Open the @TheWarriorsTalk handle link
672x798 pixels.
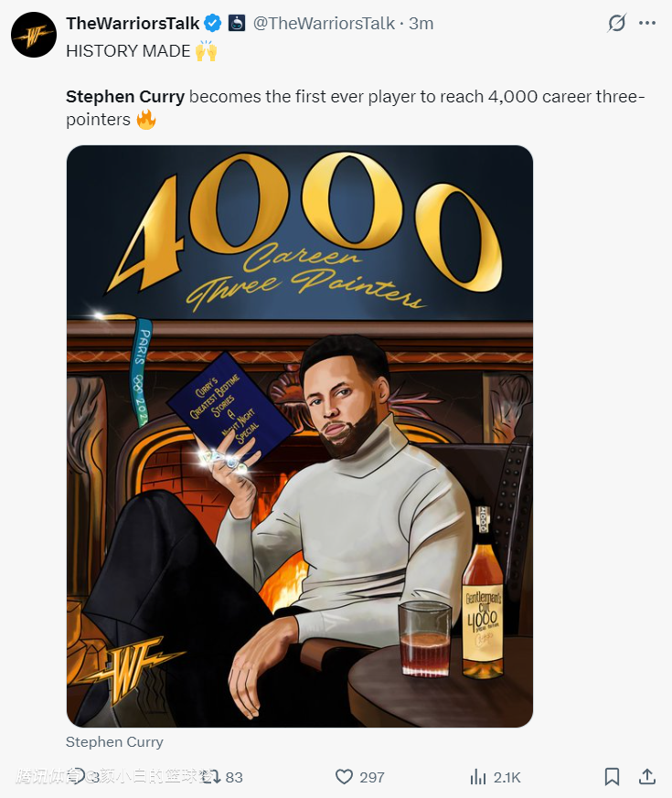coord(325,23)
